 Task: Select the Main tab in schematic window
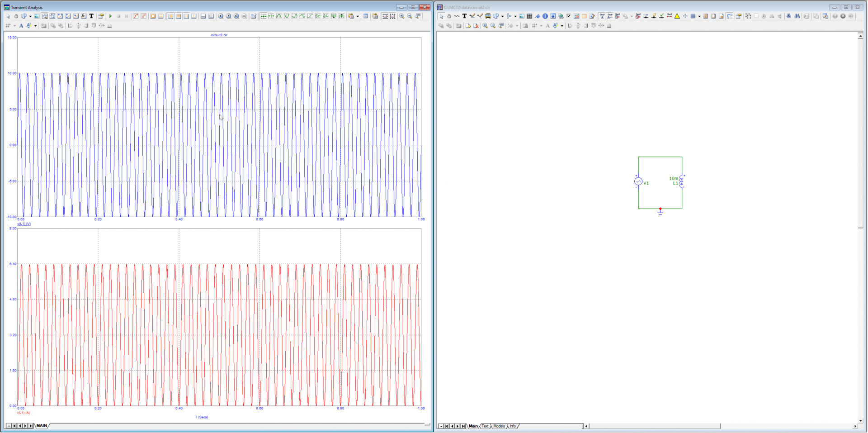pos(473,426)
